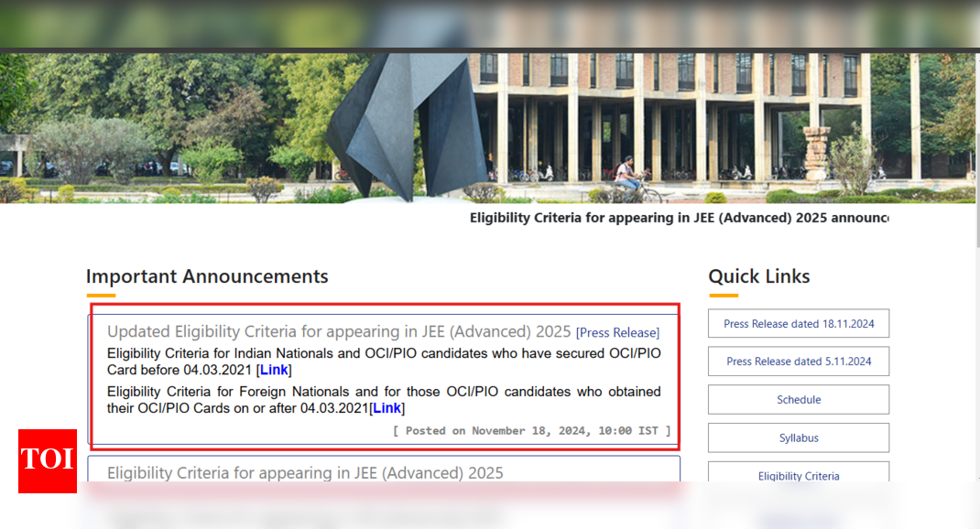Viewport: 980px width, 529px height.
Task: Click the first Link for OCI/PIO cards before 04.03.2021
Action: coord(274,370)
